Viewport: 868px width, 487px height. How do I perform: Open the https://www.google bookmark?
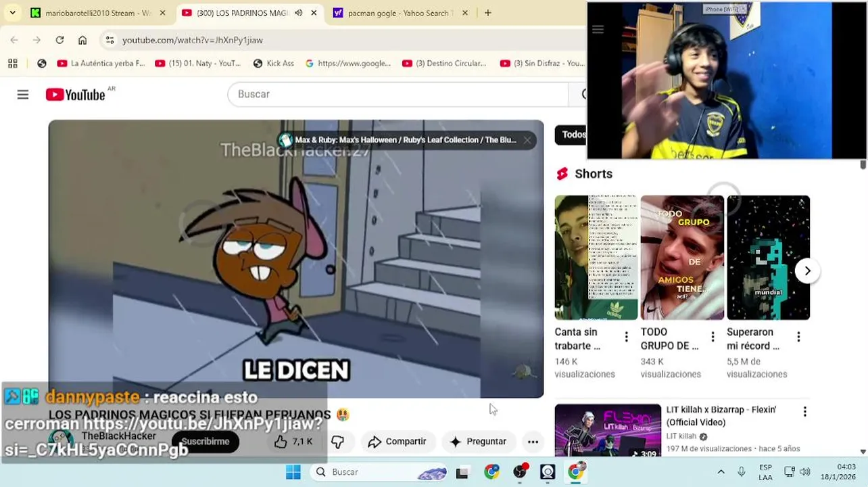coord(348,63)
